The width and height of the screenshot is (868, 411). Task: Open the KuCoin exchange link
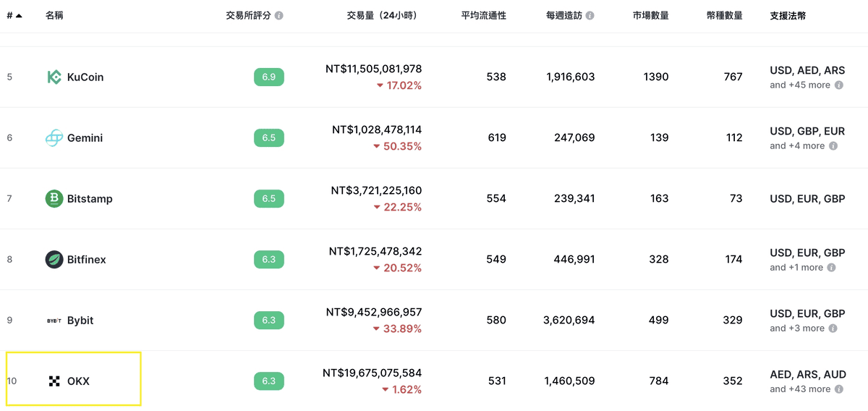(x=85, y=77)
